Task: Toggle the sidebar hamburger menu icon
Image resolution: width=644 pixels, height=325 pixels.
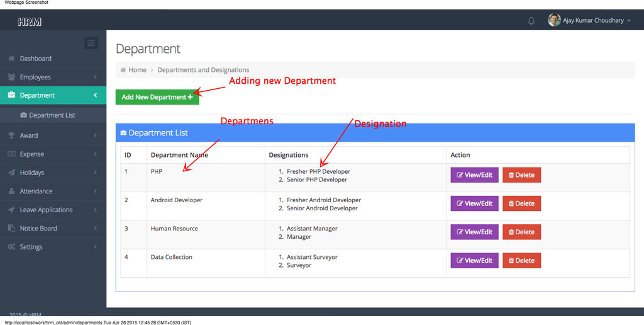Action: click(91, 43)
